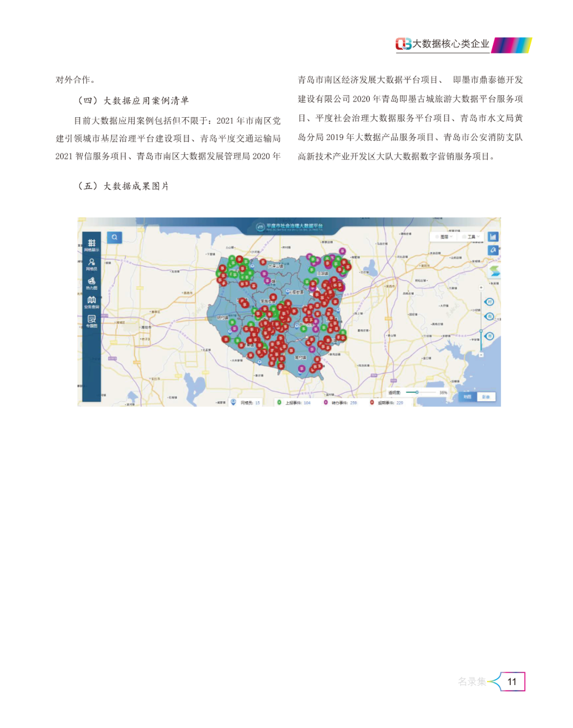Image resolution: width=573 pixels, height=728 pixels.
Task: Select the 市 city level marker
Action: coord(490,336)
